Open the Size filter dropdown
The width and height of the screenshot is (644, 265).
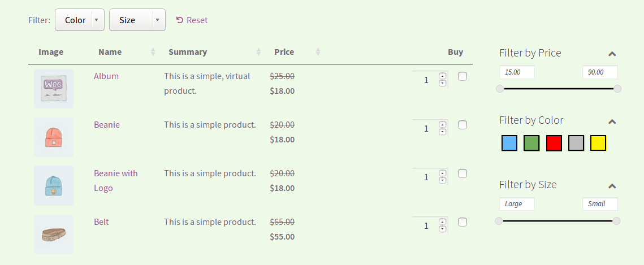(x=137, y=20)
